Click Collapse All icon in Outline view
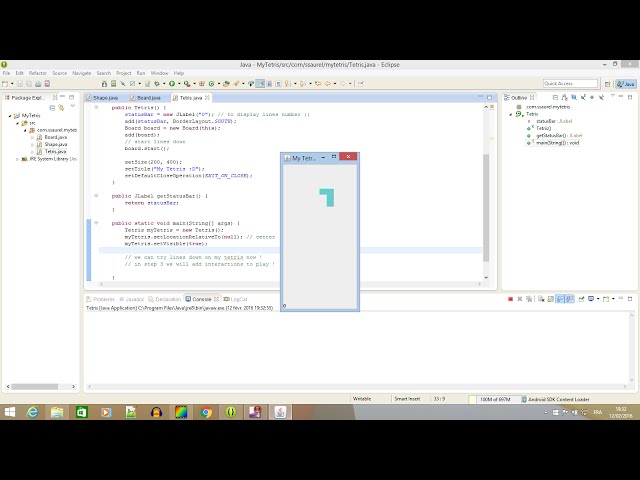Screen dimensions: 640x480 555,98
